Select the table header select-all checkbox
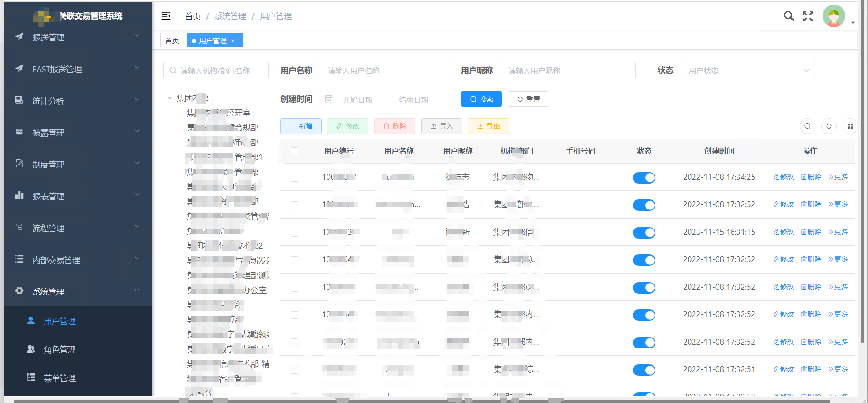The width and height of the screenshot is (868, 403). click(294, 151)
